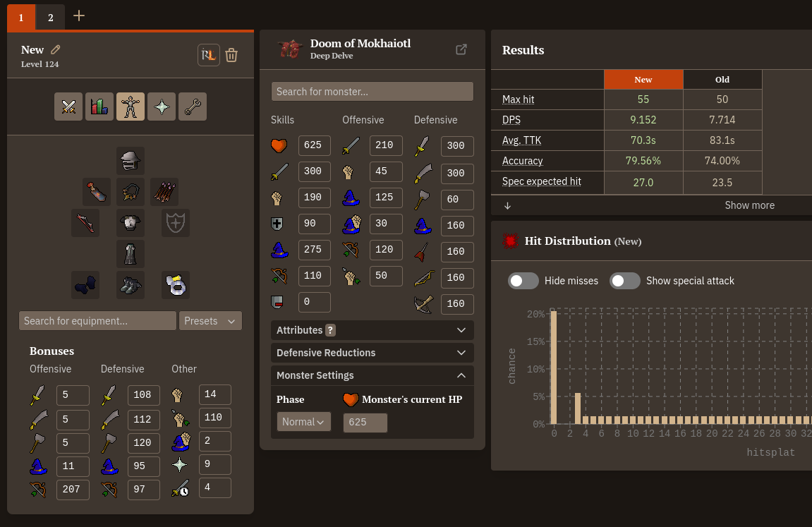This screenshot has height=527, width=812.
Task: Click the body slot chest armor item
Action: pyautogui.click(x=131, y=223)
